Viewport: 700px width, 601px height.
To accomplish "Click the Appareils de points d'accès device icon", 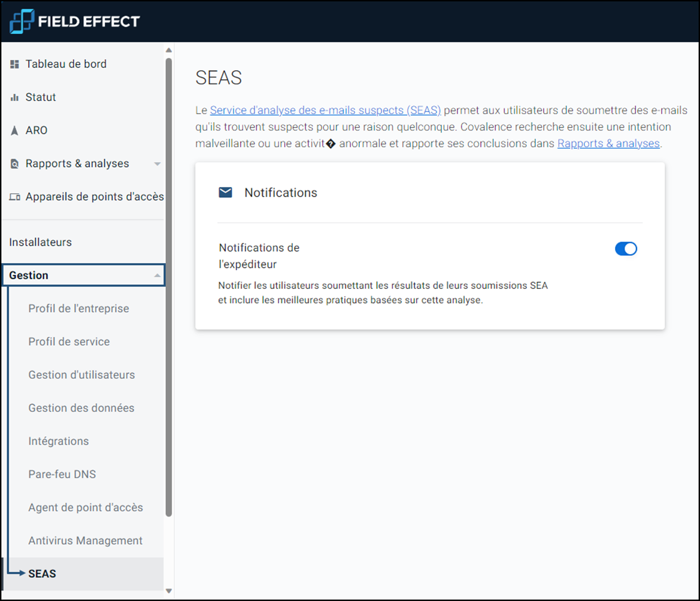I will (15, 197).
